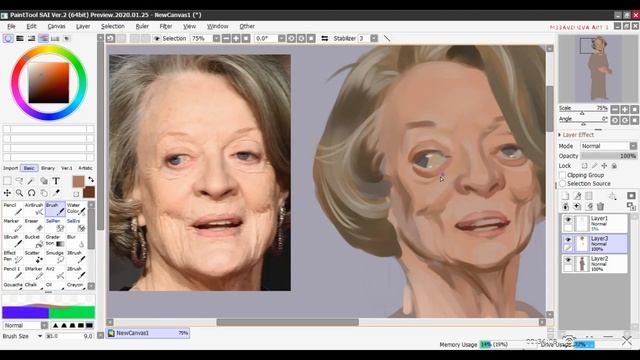Viewport: 640px width, 360px height.
Task: Zoom in navigator with plus button
Action: click(624, 109)
